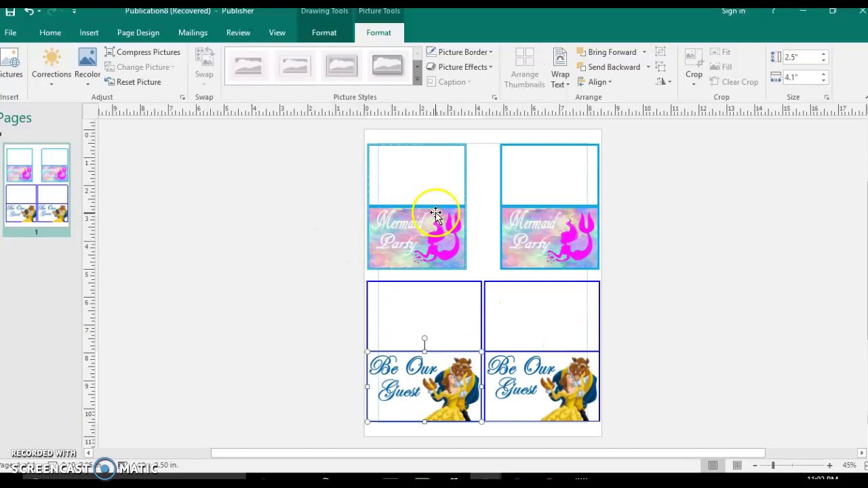The height and width of the screenshot is (488, 868).
Task: Select the bottom-right Be Our Guest picture
Action: tap(542, 386)
